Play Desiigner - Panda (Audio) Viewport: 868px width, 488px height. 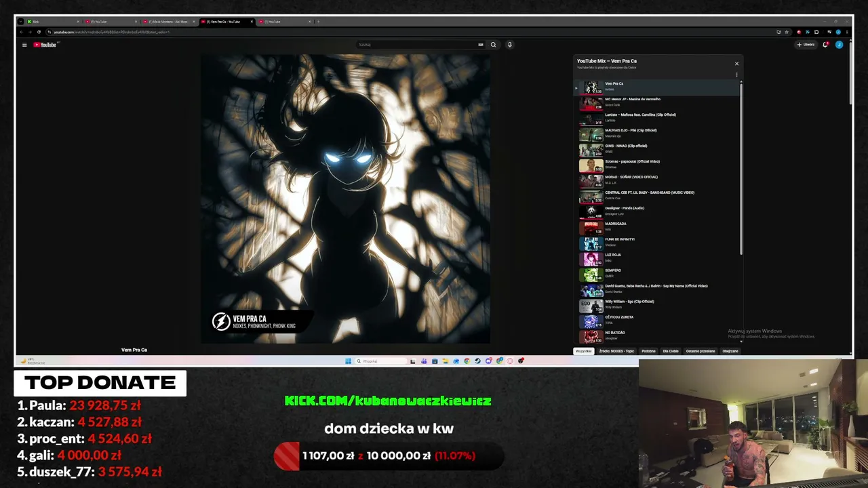click(x=656, y=211)
